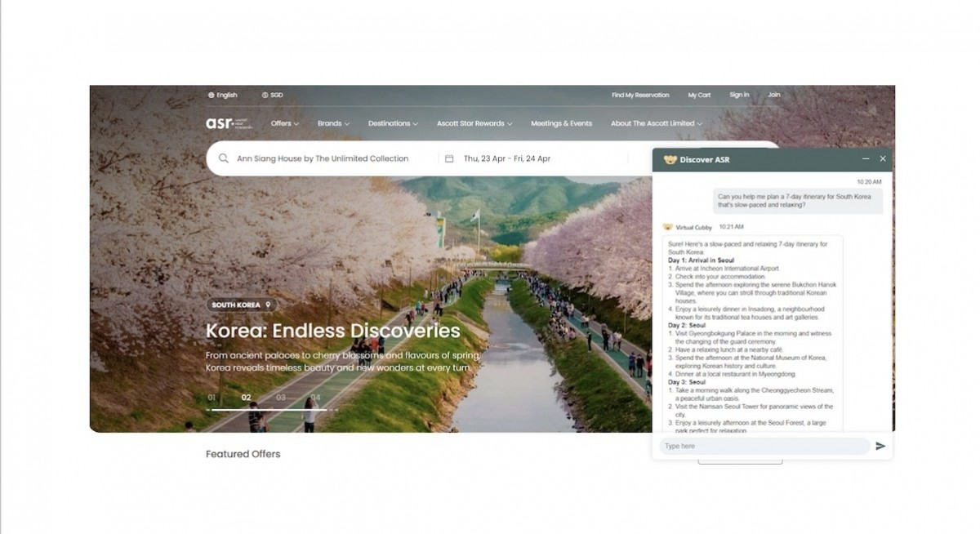The width and height of the screenshot is (980, 534).
Task: Click the Sign in link
Action: point(739,96)
